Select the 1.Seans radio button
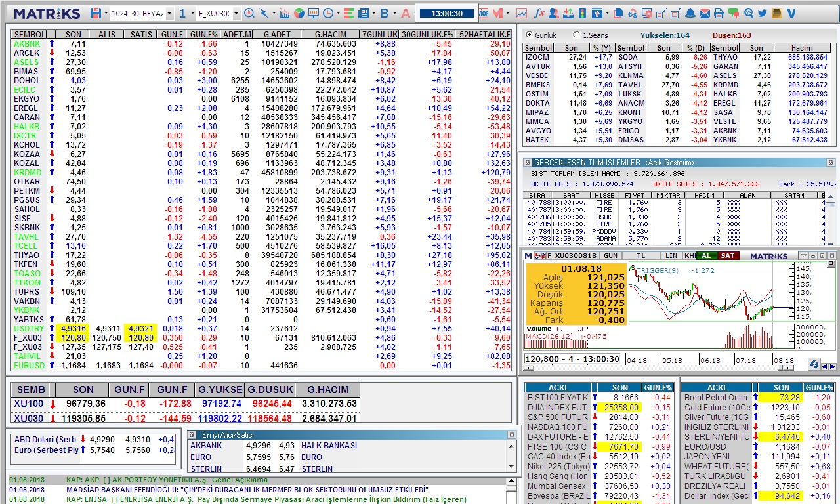Screen dimensions: 840x504 [x=576, y=35]
